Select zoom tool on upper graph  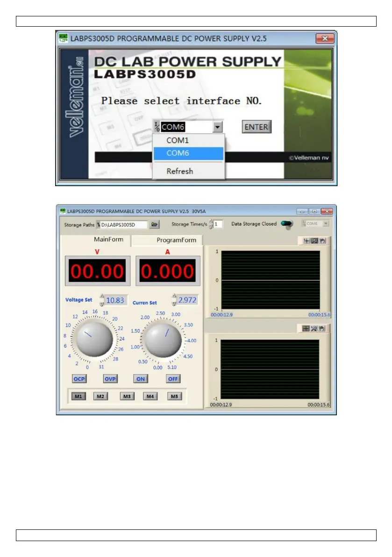[314, 241]
